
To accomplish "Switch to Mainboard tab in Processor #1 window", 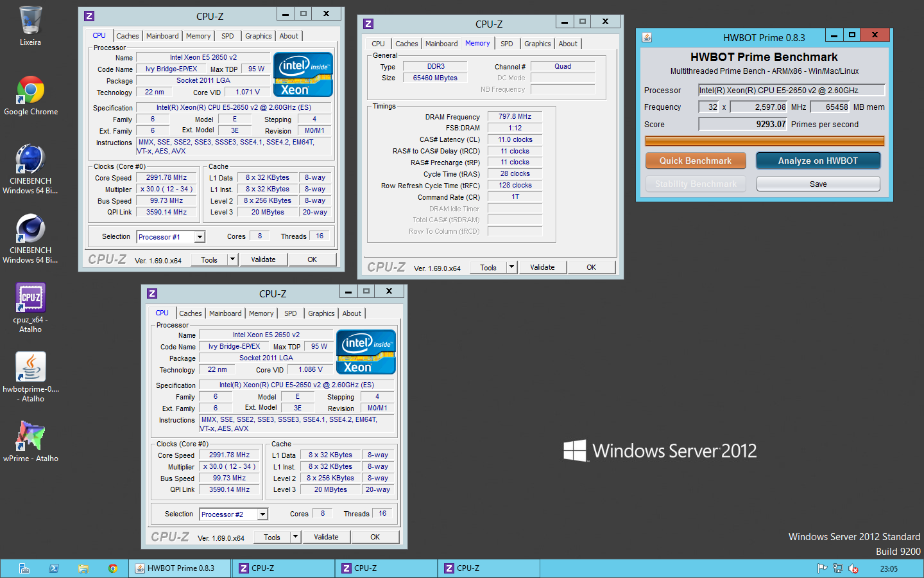I will [162, 36].
